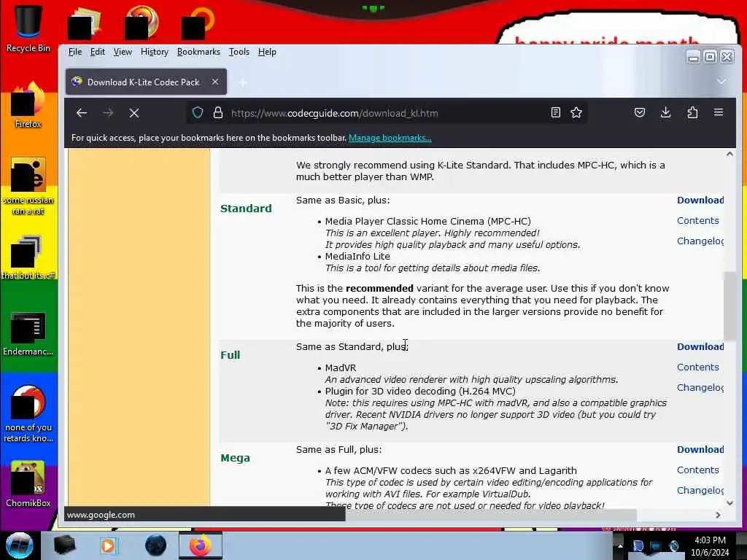
Task: Click the scrollbar down arrow
Action: click(729, 503)
